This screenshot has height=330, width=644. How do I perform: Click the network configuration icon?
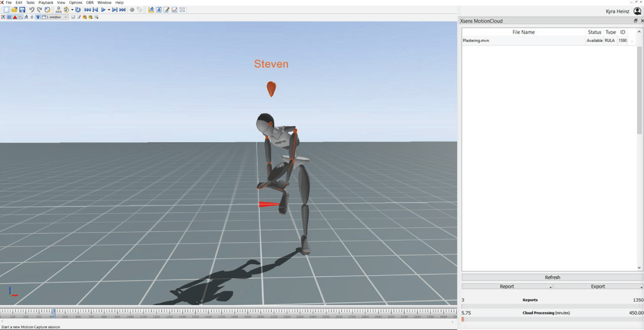pyautogui.click(x=59, y=10)
